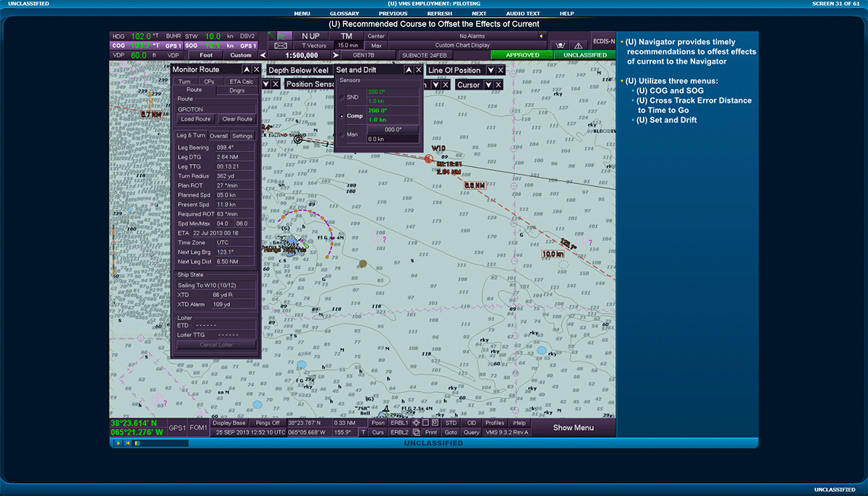Collapse the Set and Drift panel

408,70
